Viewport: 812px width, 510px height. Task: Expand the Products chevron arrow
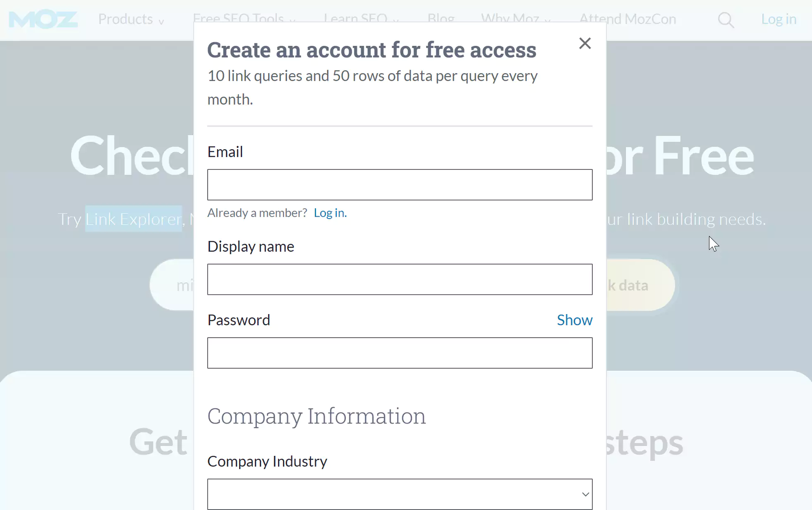(x=161, y=22)
